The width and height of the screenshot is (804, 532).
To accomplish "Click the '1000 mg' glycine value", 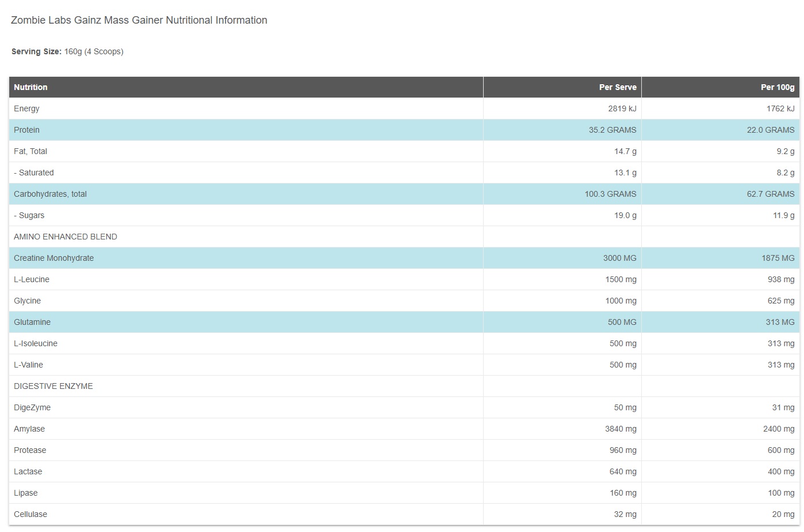I will pos(621,301).
